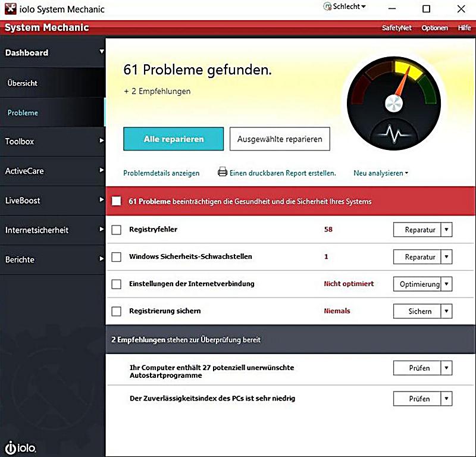Click the status icon beside Schlecht
The image size is (476, 457).
[327, 7]
